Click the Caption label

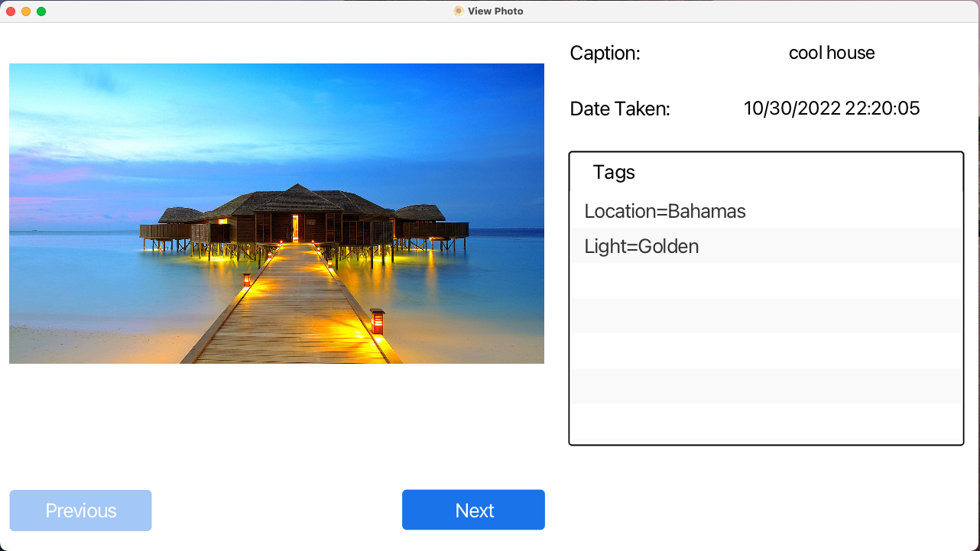point(605,53)
